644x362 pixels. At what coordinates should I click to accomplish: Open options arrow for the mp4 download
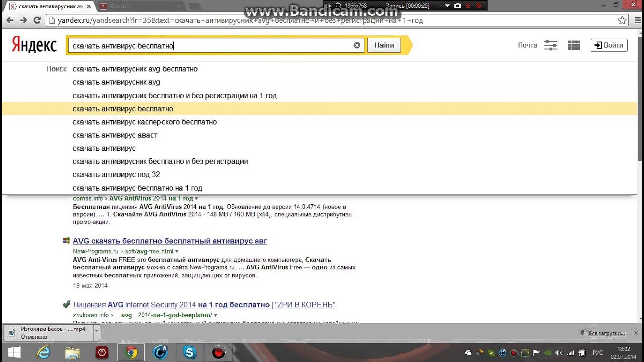click(x=96, y=332)
